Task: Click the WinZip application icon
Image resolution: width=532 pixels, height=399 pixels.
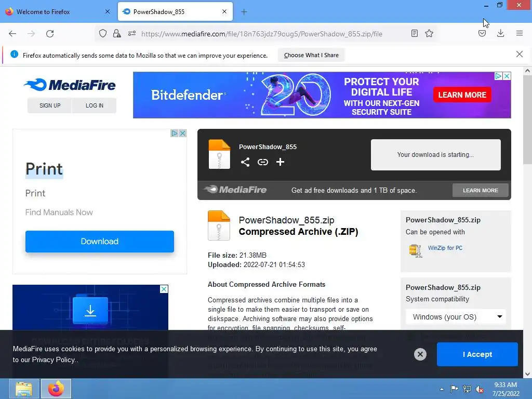Action: tap(416, 251)
